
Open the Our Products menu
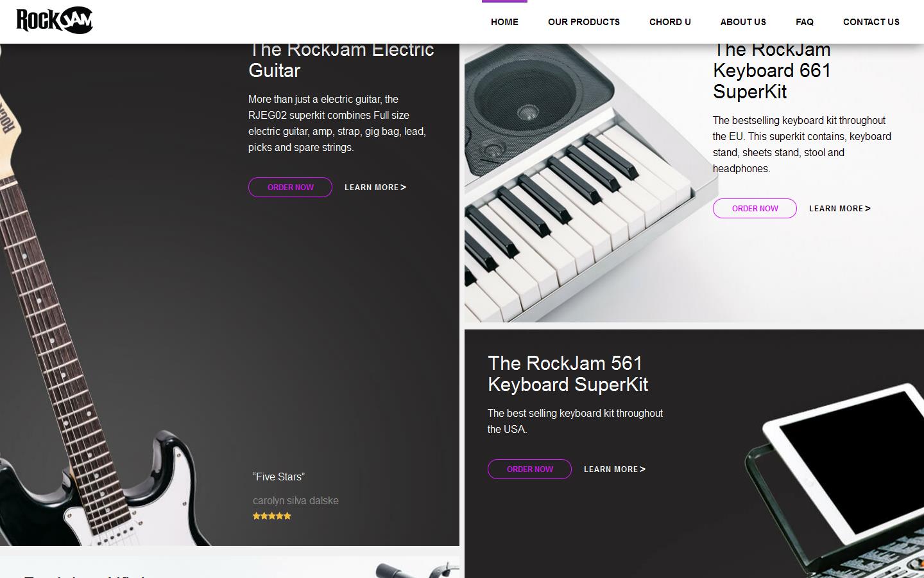tap(583, 22)
